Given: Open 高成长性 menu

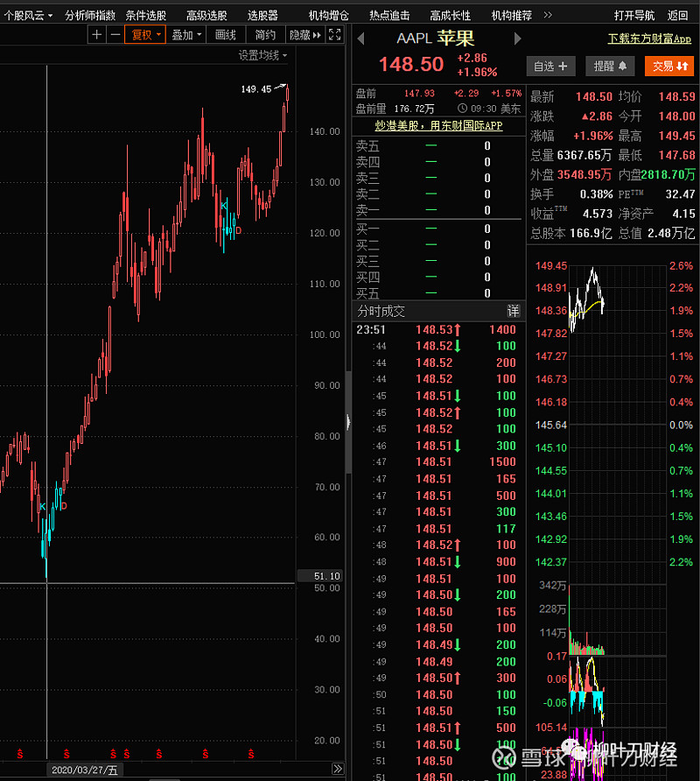Looking at the screenshot, I should (451, 16).
